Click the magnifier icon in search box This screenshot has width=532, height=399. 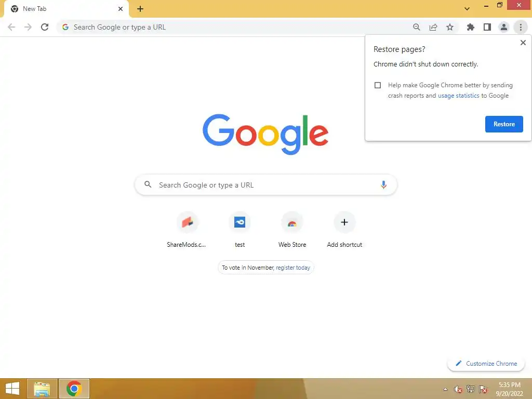148,184
